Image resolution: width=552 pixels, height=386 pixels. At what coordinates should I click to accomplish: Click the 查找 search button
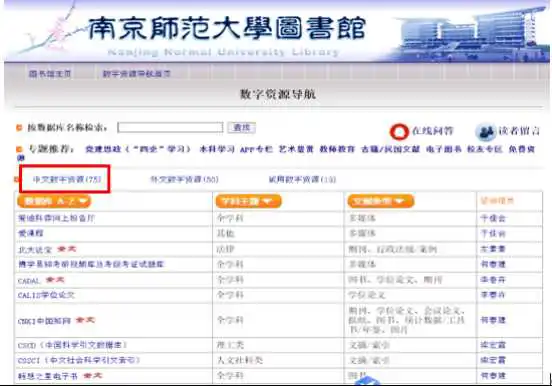coord(242,127)
